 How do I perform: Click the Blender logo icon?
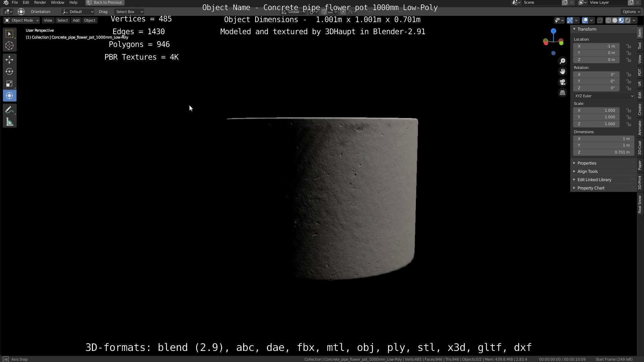point(6,2)
